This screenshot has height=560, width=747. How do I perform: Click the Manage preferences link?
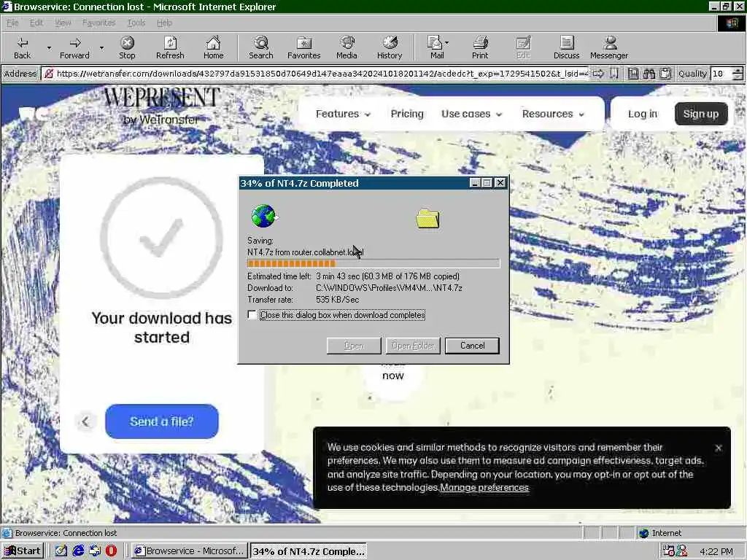pos(484,488)
